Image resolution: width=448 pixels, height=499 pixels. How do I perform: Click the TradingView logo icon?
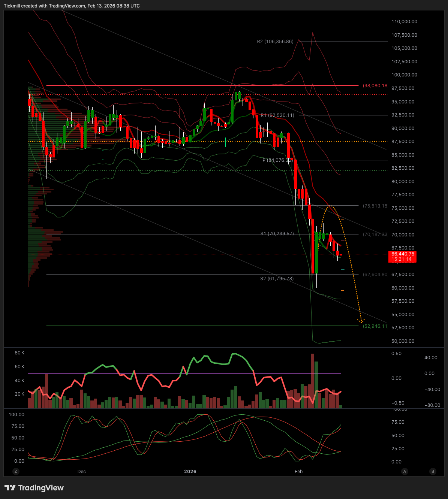click(x=10, y=488)
